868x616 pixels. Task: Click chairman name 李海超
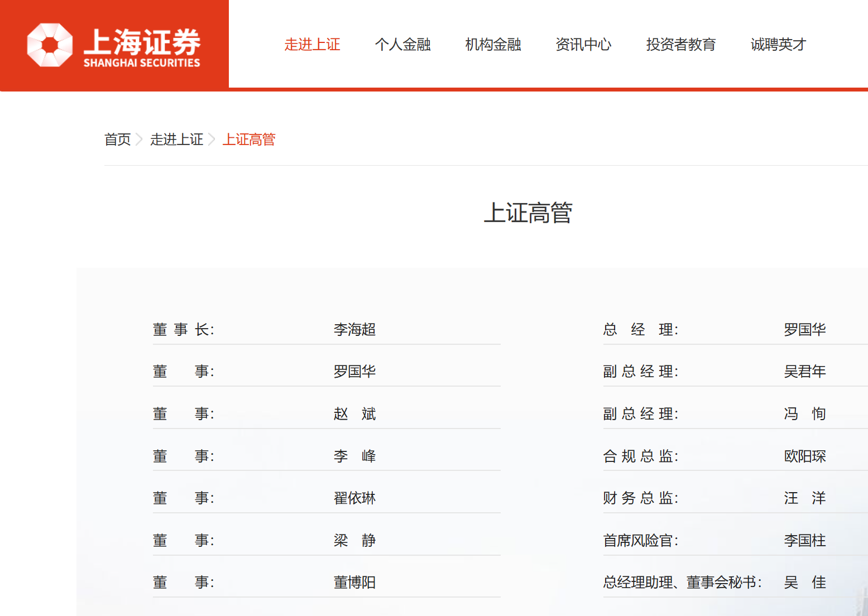pos(354,330)
